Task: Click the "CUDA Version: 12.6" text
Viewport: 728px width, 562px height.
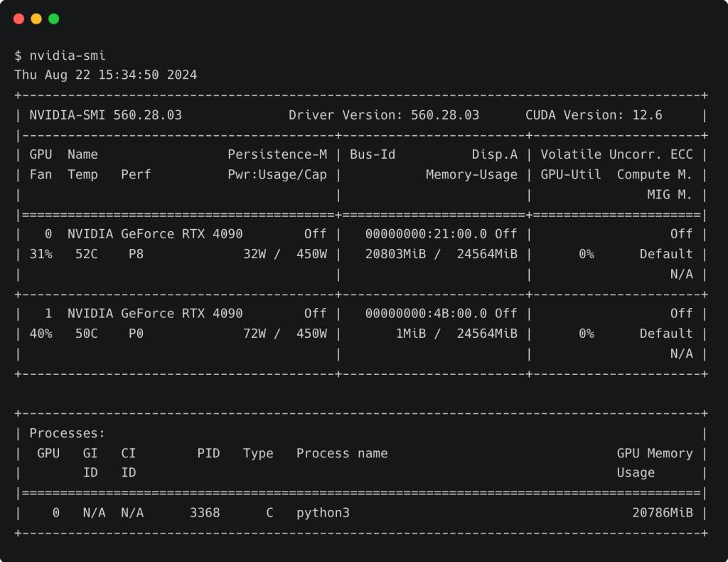Action: (x=594, y=115)
